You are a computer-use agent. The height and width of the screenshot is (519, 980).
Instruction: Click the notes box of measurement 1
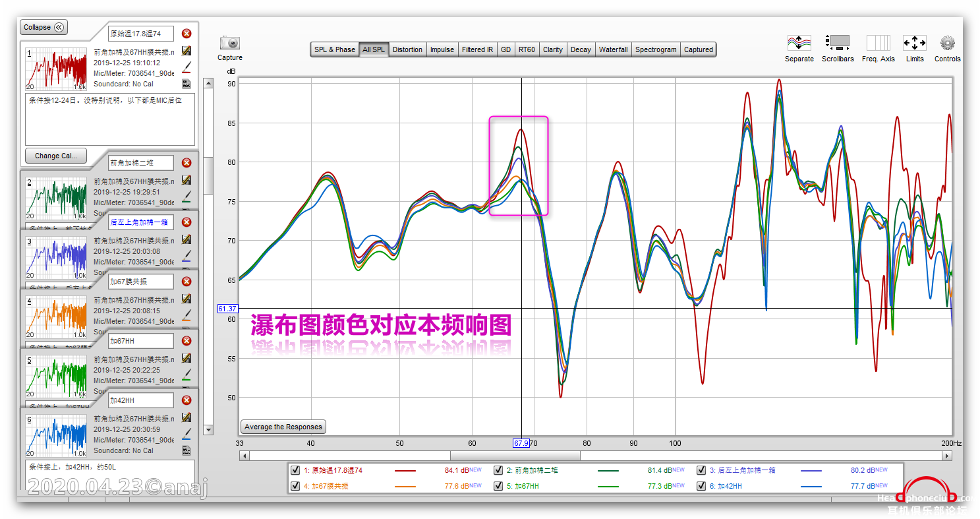110,119
